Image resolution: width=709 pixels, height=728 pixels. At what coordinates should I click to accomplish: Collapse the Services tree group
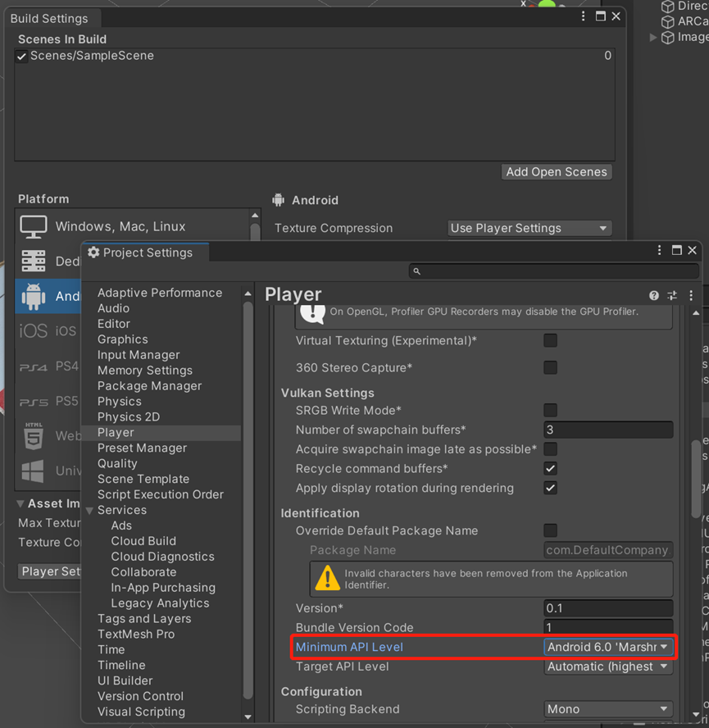(89, 510)
